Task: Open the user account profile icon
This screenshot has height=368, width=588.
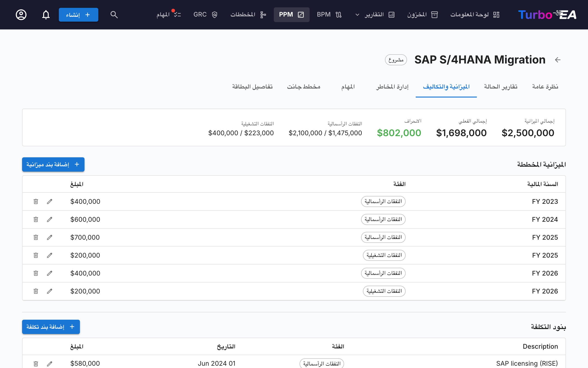Action: 21,14
